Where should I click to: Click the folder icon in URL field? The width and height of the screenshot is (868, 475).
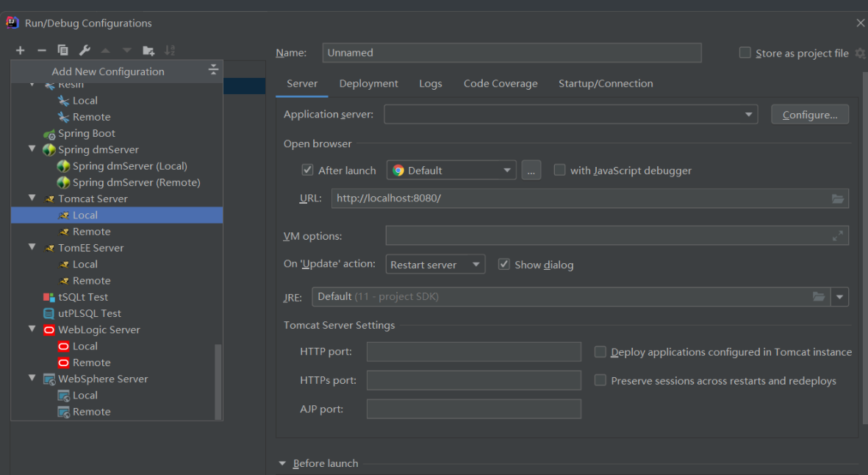coord(837,199)
